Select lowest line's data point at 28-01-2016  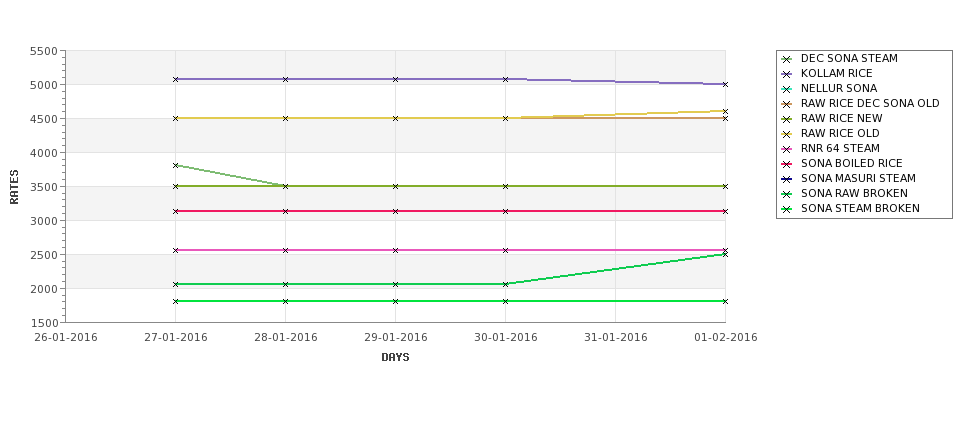[286, 301]
